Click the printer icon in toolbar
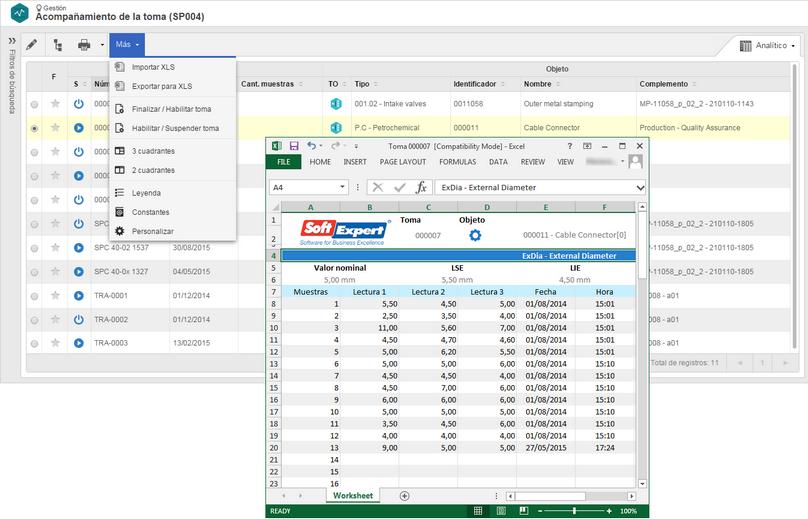The image size is (808, 519). 84,45
